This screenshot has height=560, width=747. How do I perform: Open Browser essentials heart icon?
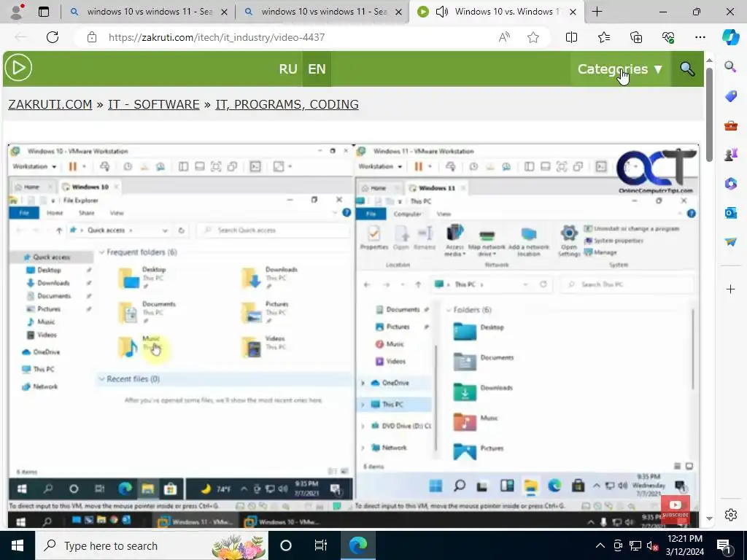(x=668, y=37)
